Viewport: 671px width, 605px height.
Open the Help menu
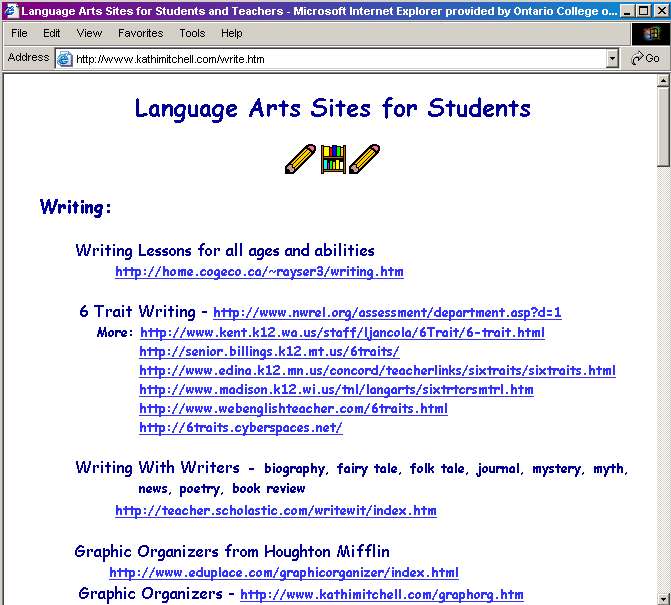pyautogui.click(x=232, y=33)
